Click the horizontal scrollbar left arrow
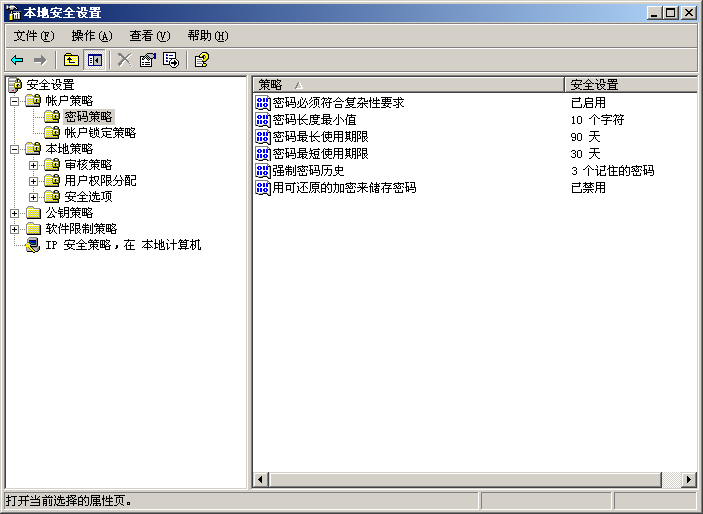Image resolution: width=703 pixels, height=514 pixels. pyautogui.click(x=261, y=479)
